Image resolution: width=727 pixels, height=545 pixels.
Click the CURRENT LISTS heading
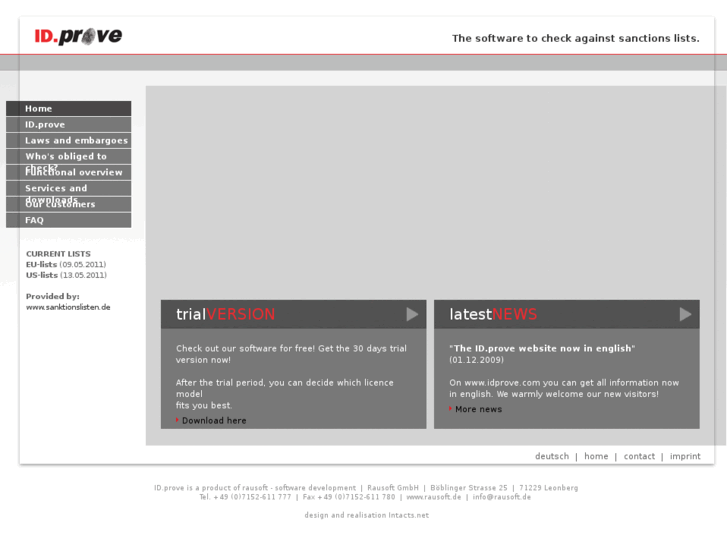point(58,254)
